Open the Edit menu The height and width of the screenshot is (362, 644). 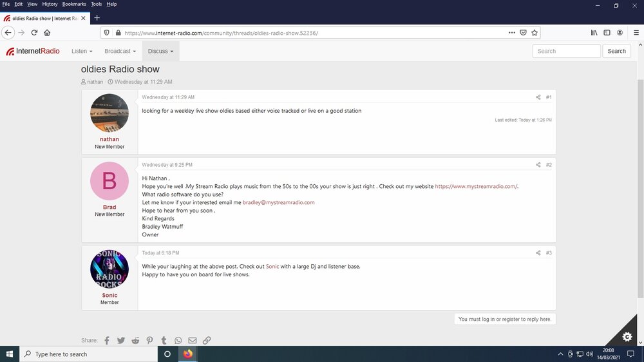(19, 4)
